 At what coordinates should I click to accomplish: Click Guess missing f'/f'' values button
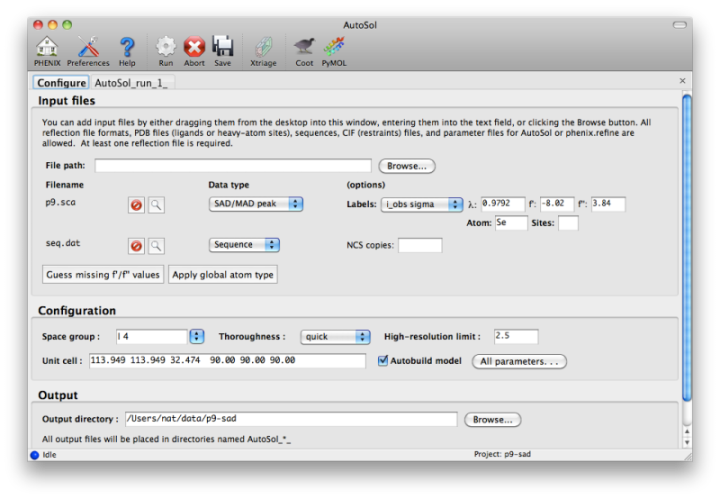[x=102, y=274]
